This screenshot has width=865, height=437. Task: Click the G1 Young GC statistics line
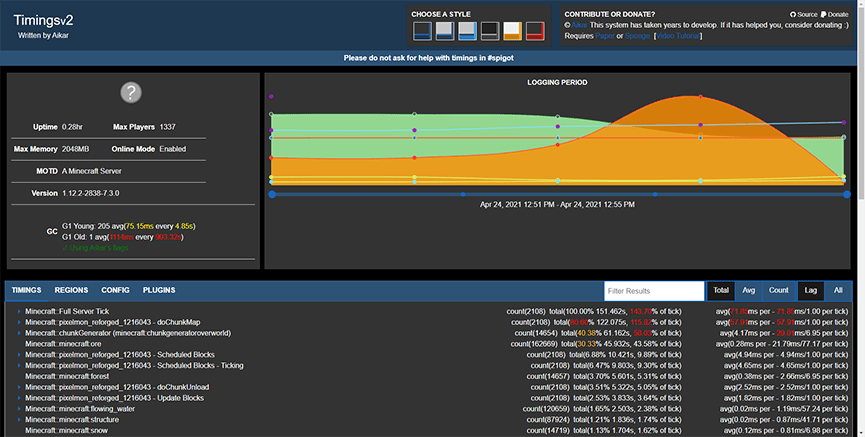point(129,226)
